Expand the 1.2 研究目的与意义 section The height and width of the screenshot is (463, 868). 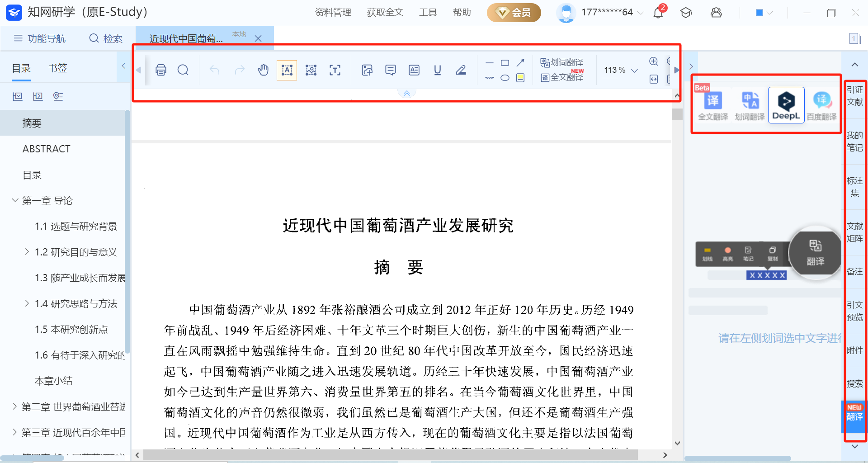point(27,252)
